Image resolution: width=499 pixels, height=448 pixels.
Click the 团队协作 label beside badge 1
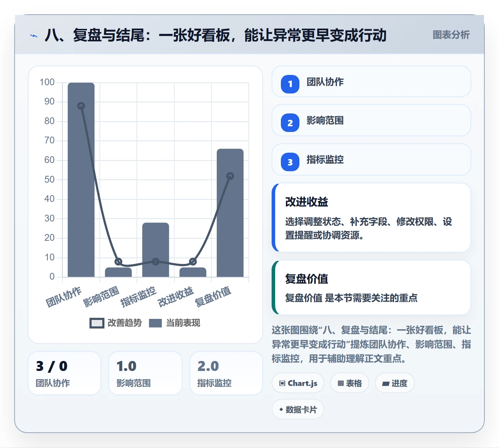325,82
